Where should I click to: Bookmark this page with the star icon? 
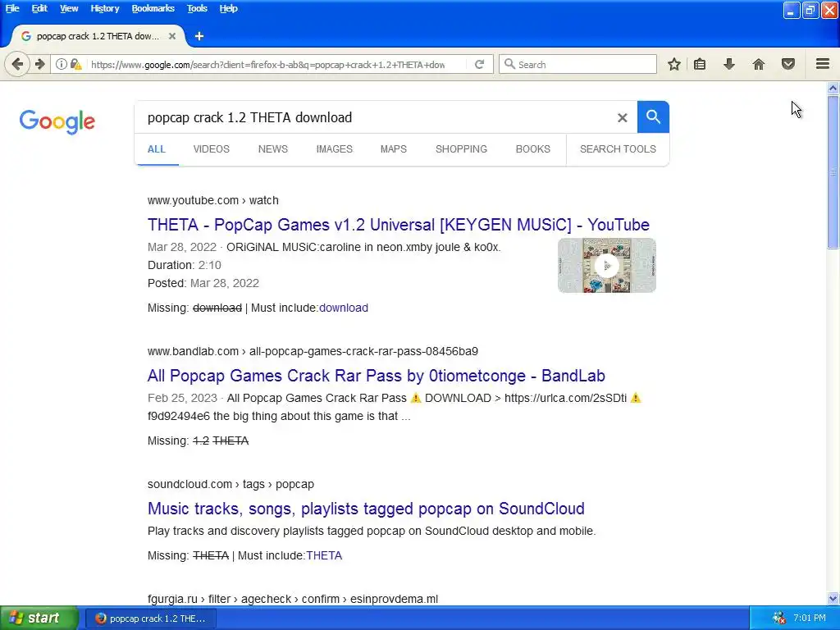click(674, 64)
